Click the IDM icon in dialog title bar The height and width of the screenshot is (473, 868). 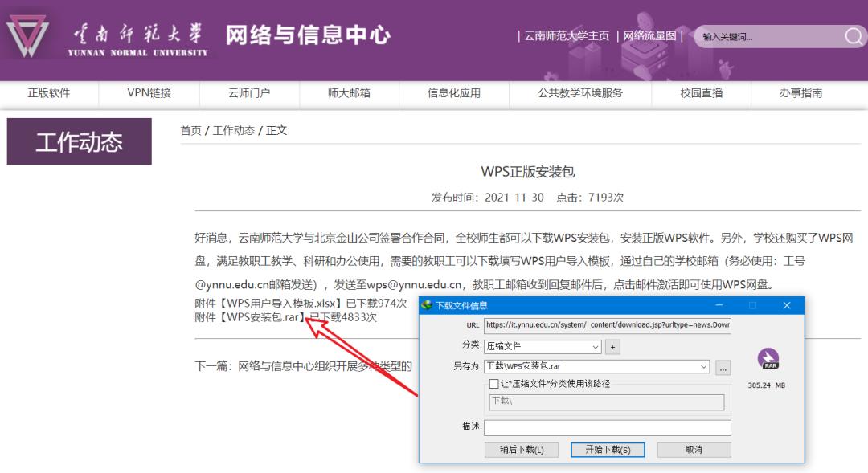tap(427, 305)
